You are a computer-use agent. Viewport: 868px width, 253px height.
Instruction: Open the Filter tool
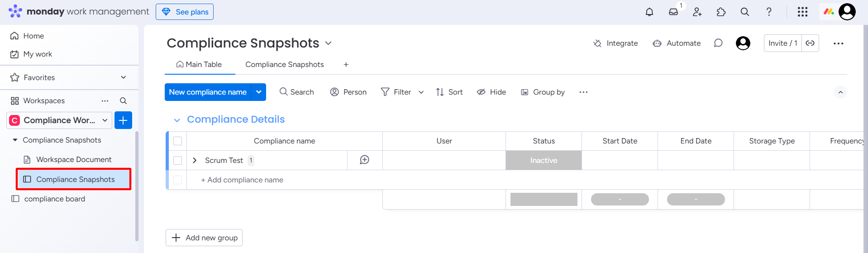[396, 92]
